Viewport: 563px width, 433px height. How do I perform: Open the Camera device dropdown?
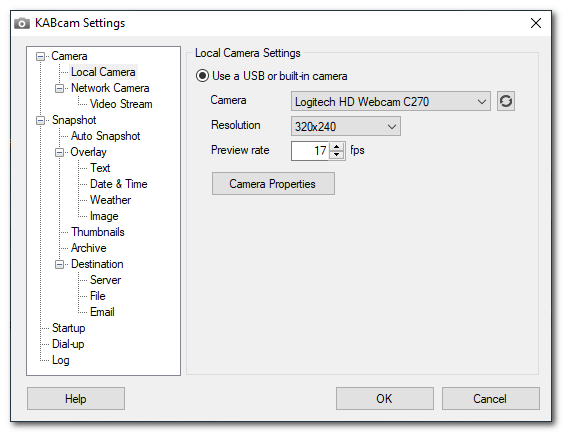[x=391, y=102]
